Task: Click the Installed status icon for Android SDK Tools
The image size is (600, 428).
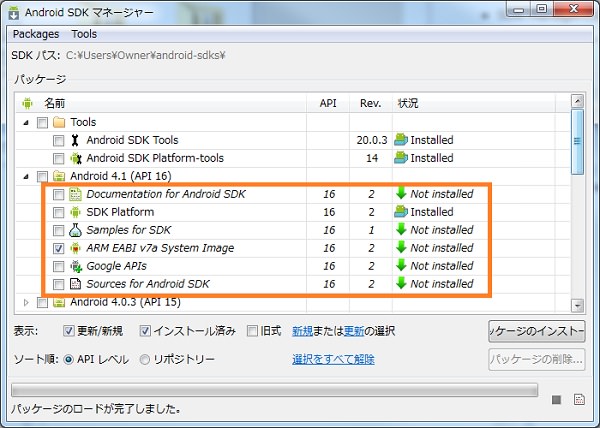Action: tap(401, 140)
